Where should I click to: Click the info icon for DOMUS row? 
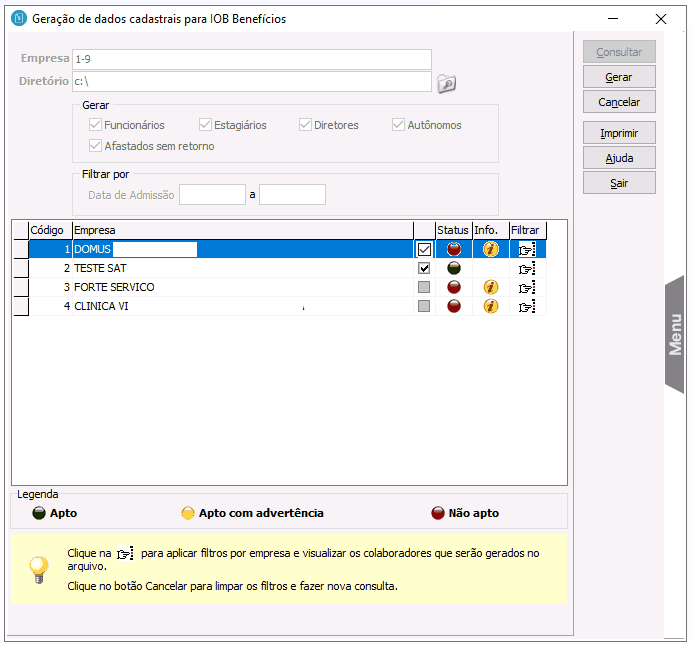(490, 249)
